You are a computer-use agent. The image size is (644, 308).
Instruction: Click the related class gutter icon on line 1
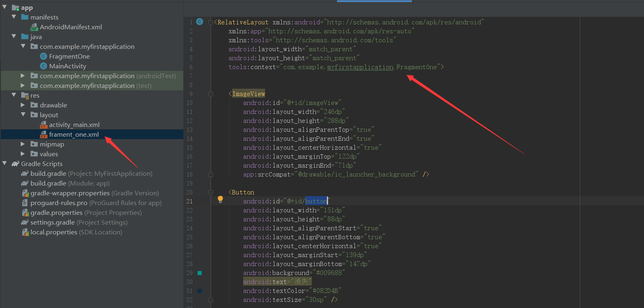coord(200,22)
